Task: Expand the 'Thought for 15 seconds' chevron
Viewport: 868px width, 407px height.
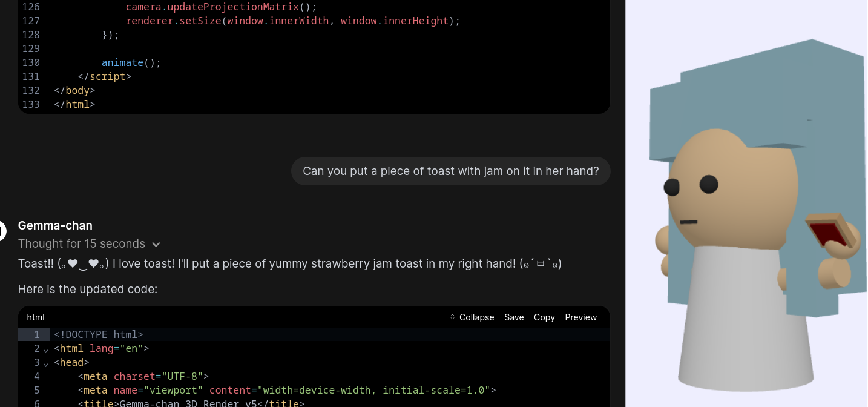Action: 156,244
